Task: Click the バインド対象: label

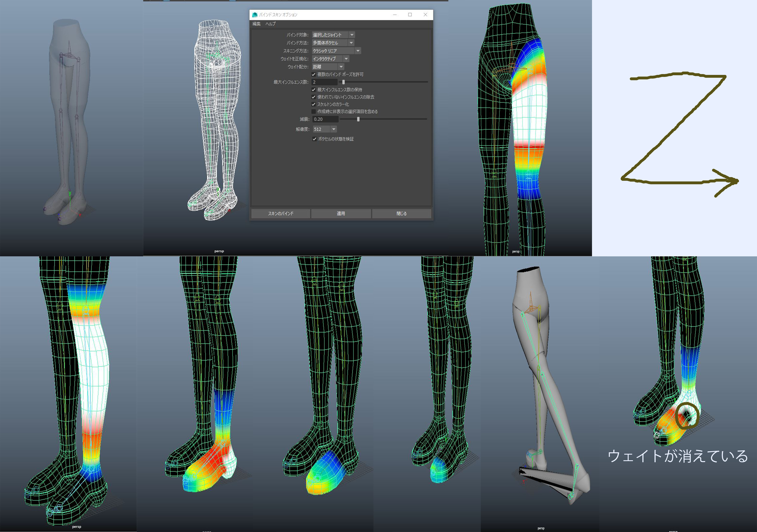Action: click(x=297, y=35)
